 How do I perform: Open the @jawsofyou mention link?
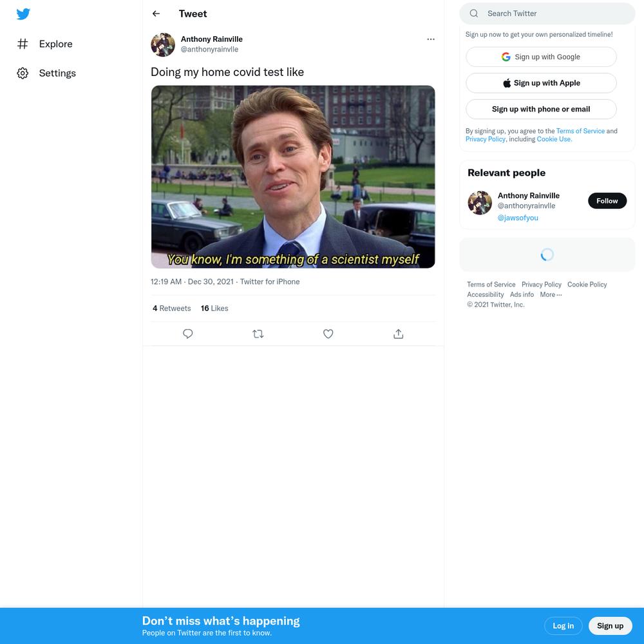518,218
